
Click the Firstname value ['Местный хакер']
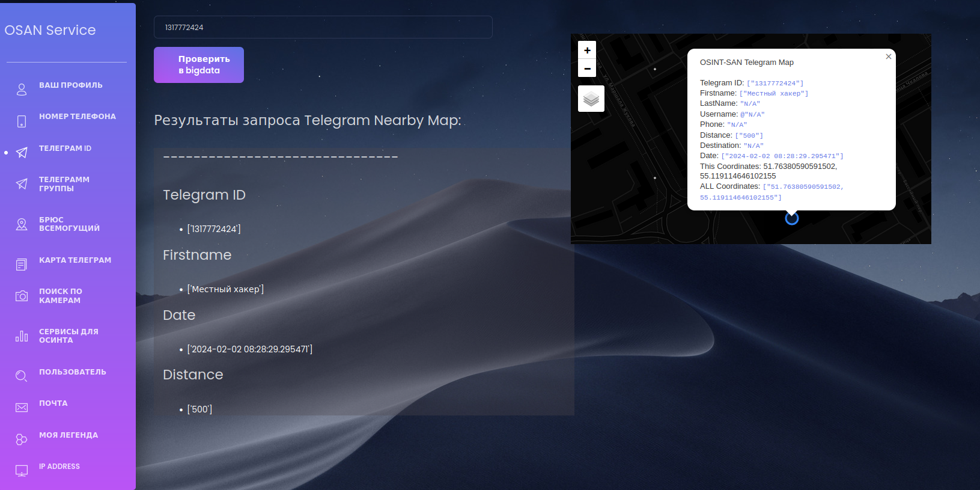coord(225,289)
